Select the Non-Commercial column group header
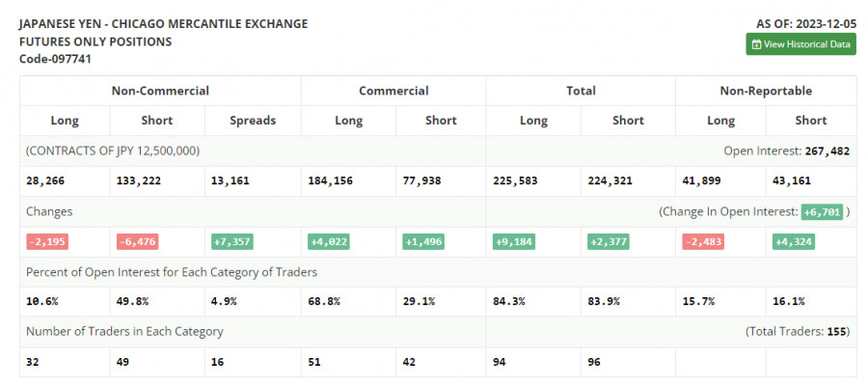Screen dimensions: 868x386 pyautogui.click(x=160, y=91)
